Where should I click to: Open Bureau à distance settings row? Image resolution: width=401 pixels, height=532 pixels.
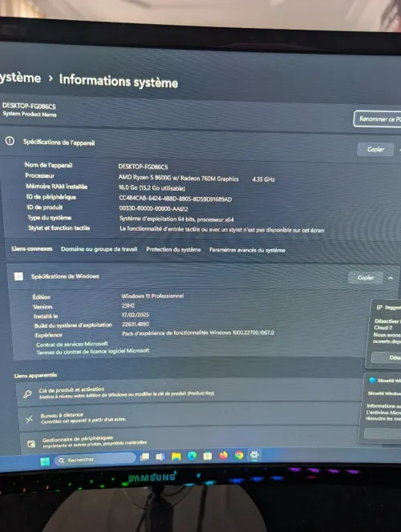[x=190, y=417]
